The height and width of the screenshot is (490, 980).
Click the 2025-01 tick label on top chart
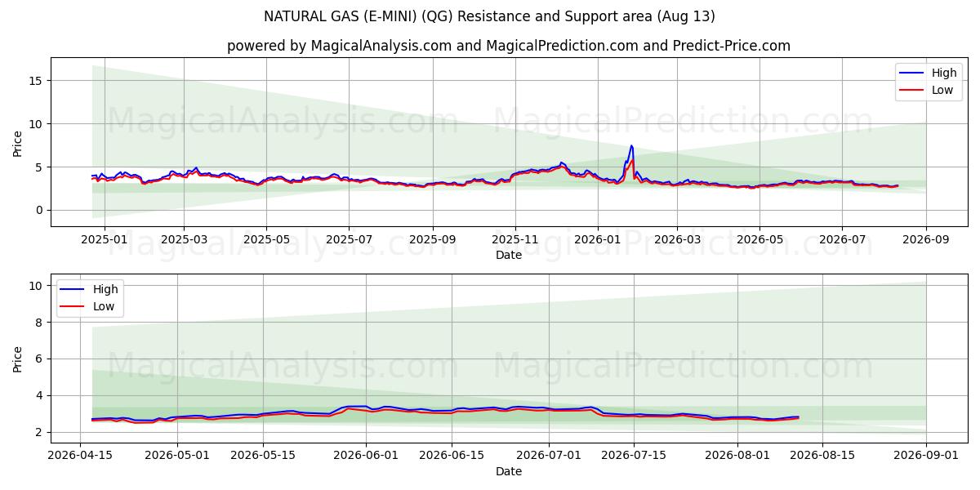point(105,239)
